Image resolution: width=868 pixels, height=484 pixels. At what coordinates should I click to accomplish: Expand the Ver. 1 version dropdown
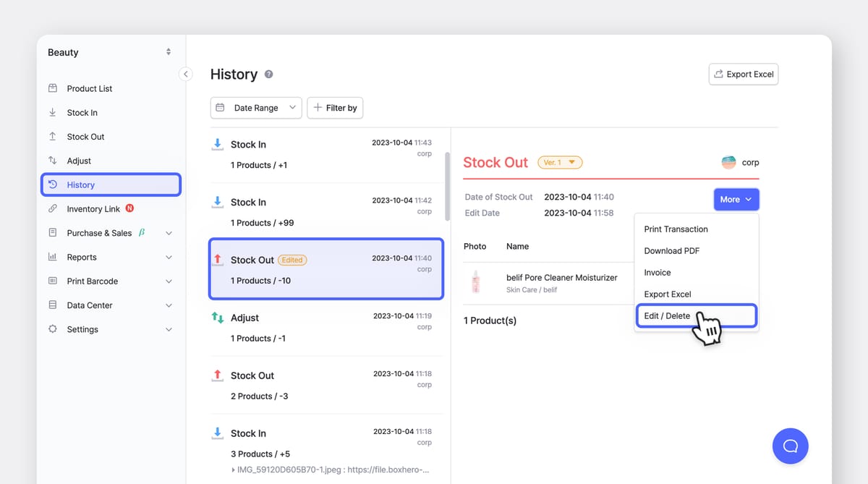560,162
